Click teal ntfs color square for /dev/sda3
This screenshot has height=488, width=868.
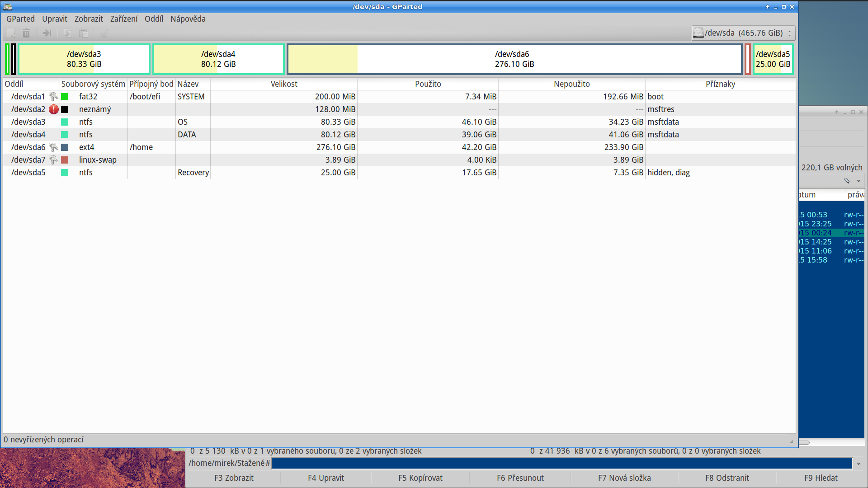(x=65, y=122)
